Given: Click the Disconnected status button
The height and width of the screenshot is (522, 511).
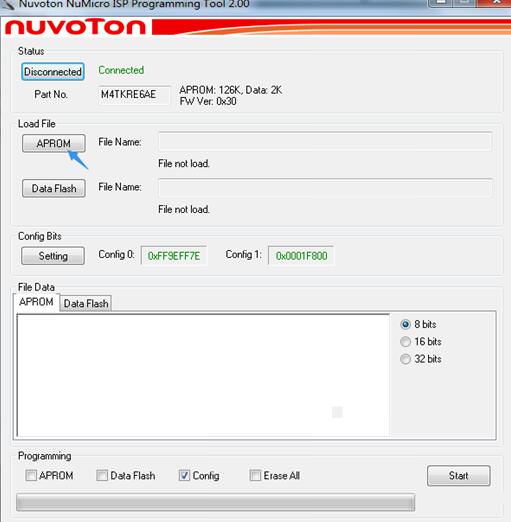Looking at the screenshot, I should pos(53,72).
